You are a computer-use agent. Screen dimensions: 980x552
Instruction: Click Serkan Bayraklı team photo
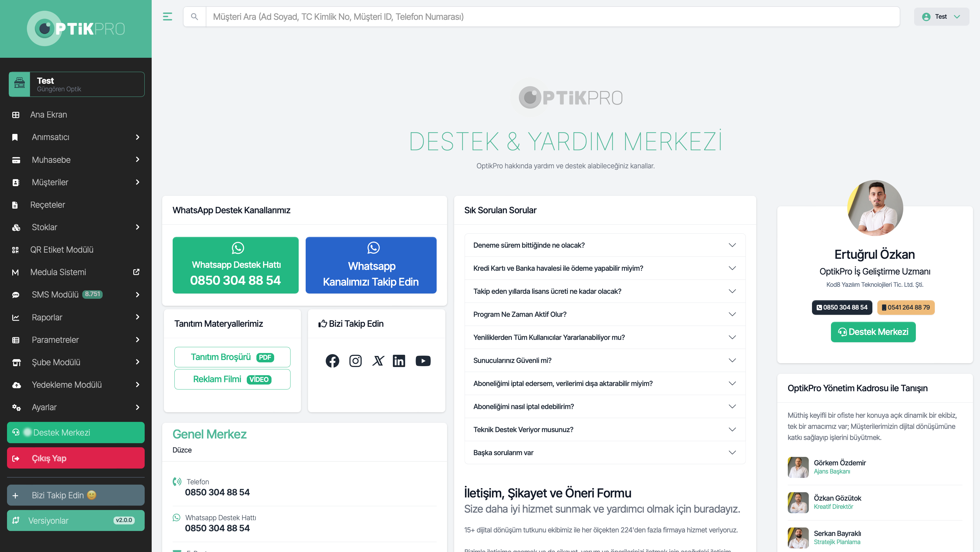[x=798, y=538]
